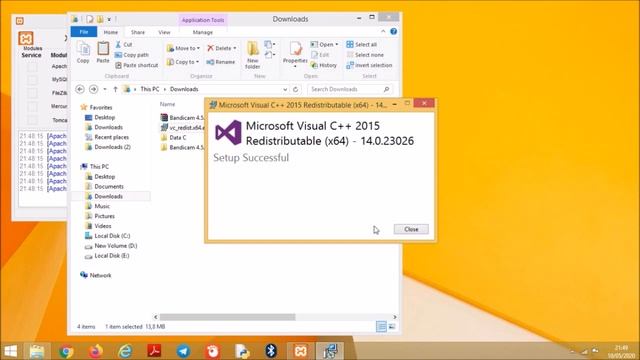Click Cut in the Clipboard group
This screenshot has width=640, height=360.
(x=124, y=44)
